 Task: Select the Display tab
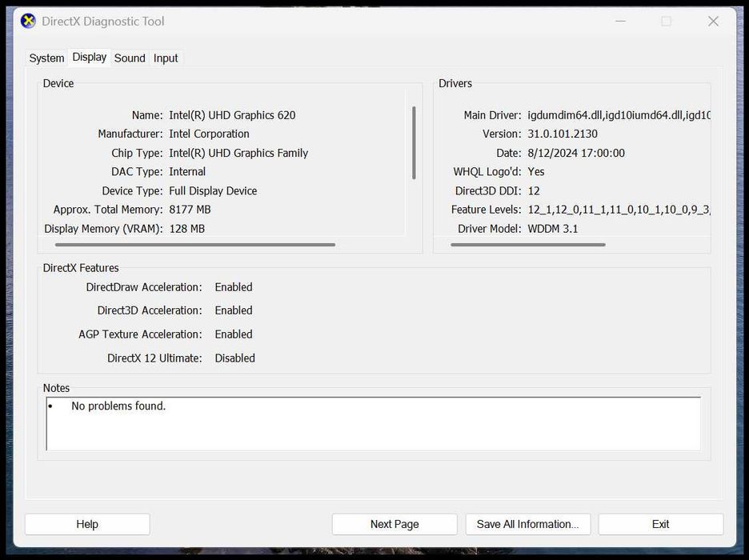click(x=90, y=58)
